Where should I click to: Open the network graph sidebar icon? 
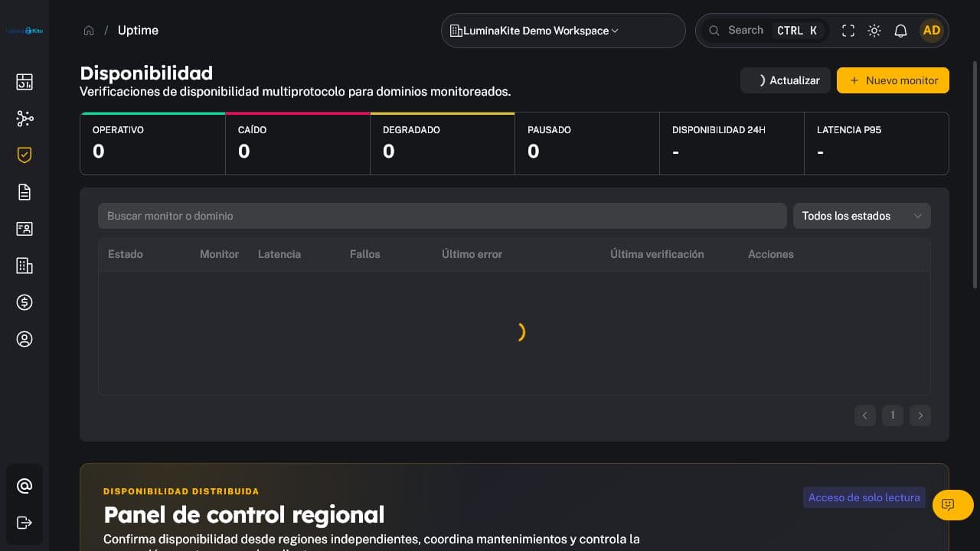pos(24,119)
